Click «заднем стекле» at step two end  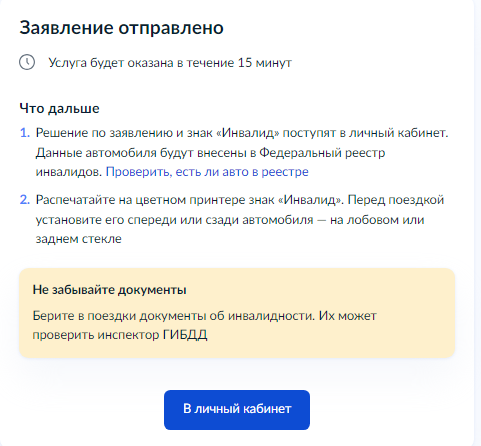[78, 239]
